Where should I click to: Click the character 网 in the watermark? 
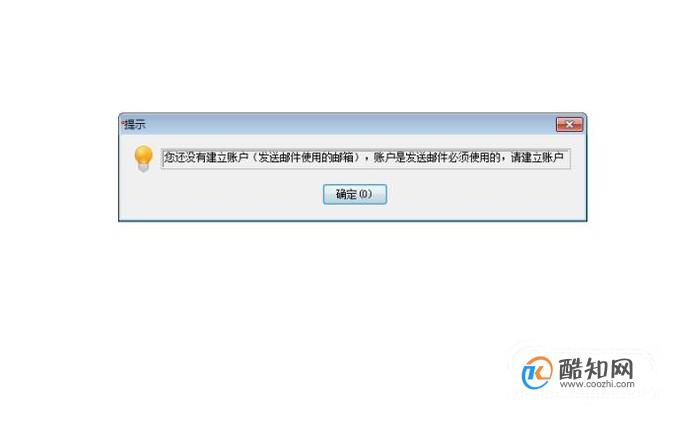(621, 369)
